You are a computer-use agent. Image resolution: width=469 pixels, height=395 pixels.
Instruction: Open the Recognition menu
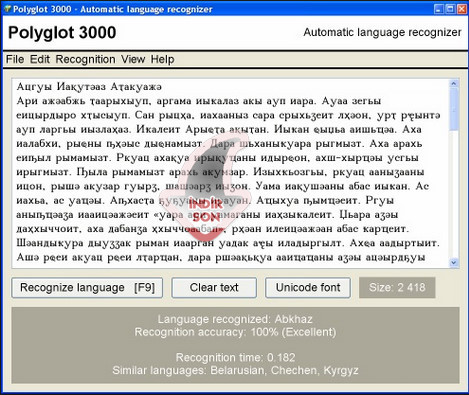pyautogui.click(x=85, y=59)
